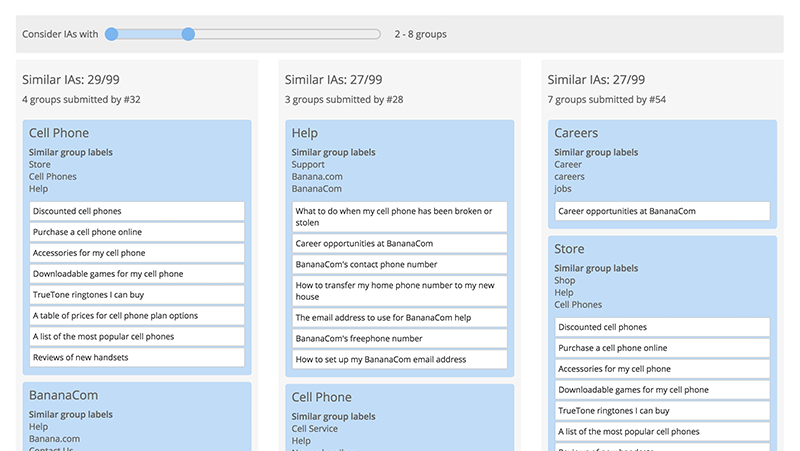Click '7 groups submitted by #54' text

click(607, 99)
